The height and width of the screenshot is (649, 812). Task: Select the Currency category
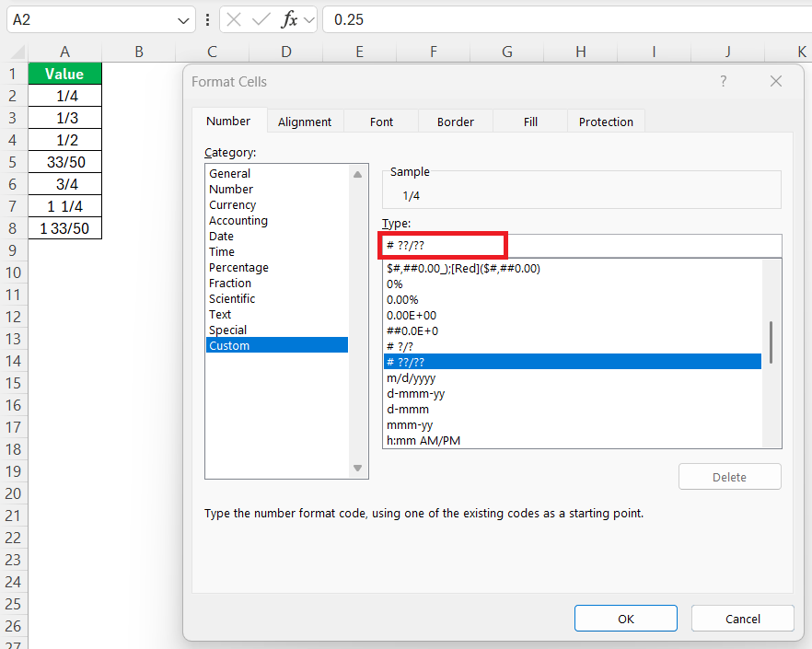coord(277,204)
